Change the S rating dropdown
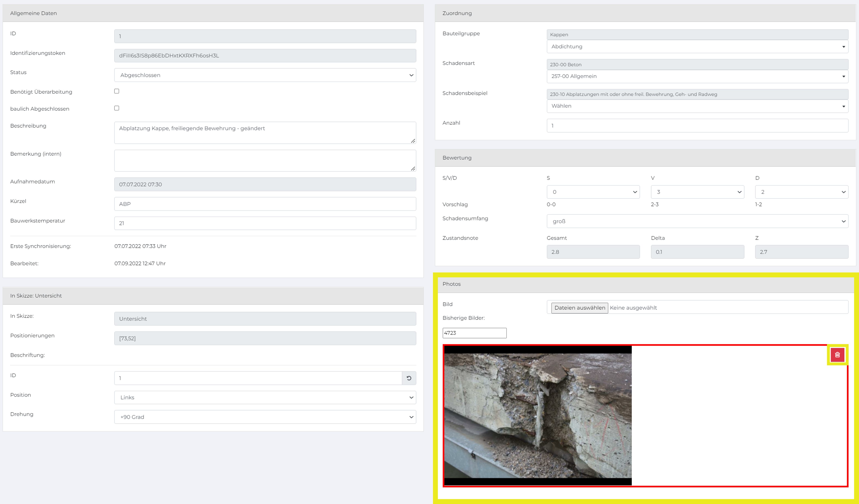 [x=593, y=192]
